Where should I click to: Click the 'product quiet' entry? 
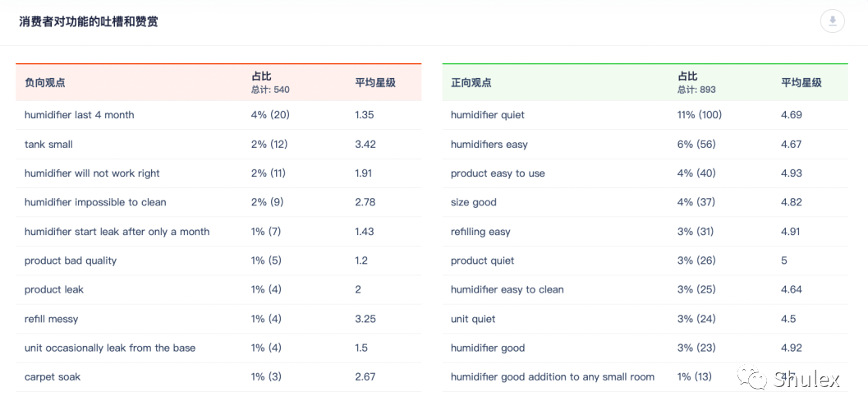[x=482, y=261]
